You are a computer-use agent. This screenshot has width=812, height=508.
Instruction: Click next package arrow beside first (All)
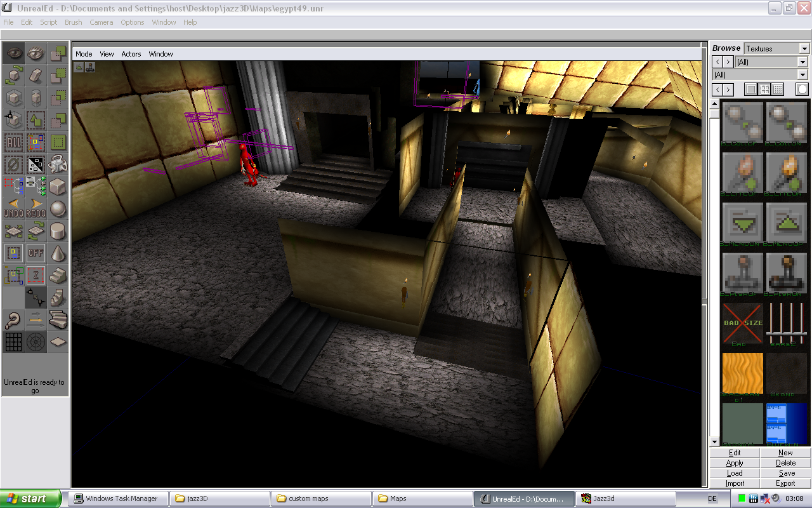click(x=728, y=62)
